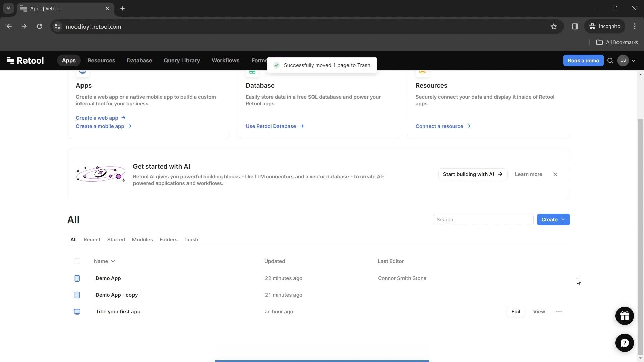
Task: Click the page vertical scrollbar
Action: click(640, 236)
